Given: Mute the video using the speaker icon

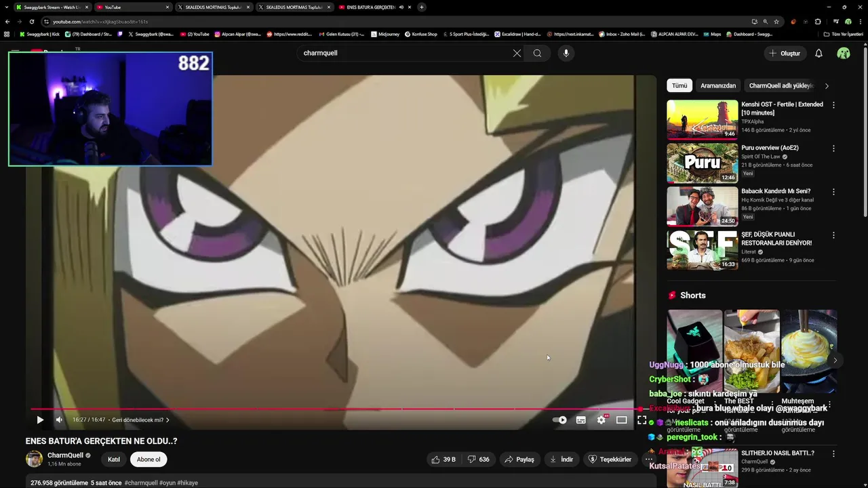Looking at the screenshot, I should click(59, 420).
